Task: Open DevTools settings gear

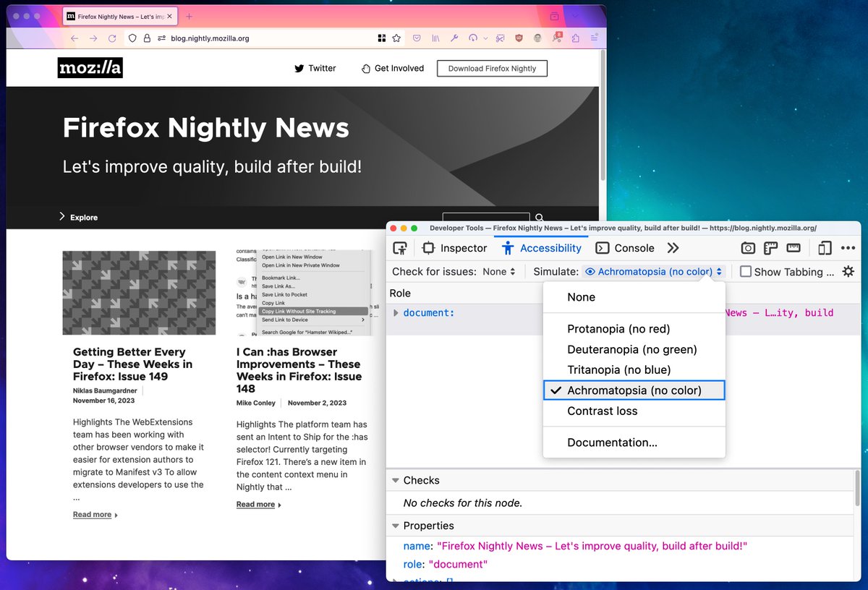Action: click(x=847, y=271)
